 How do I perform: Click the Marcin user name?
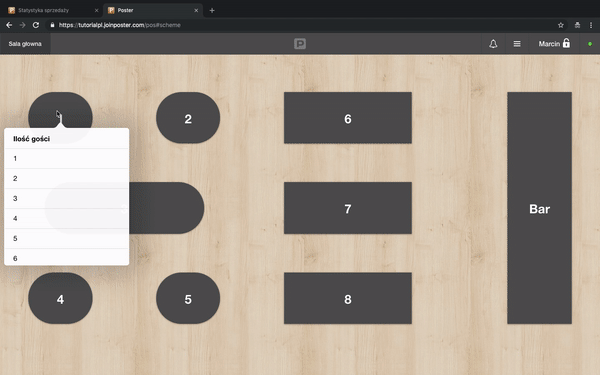(x=549, y=44)
